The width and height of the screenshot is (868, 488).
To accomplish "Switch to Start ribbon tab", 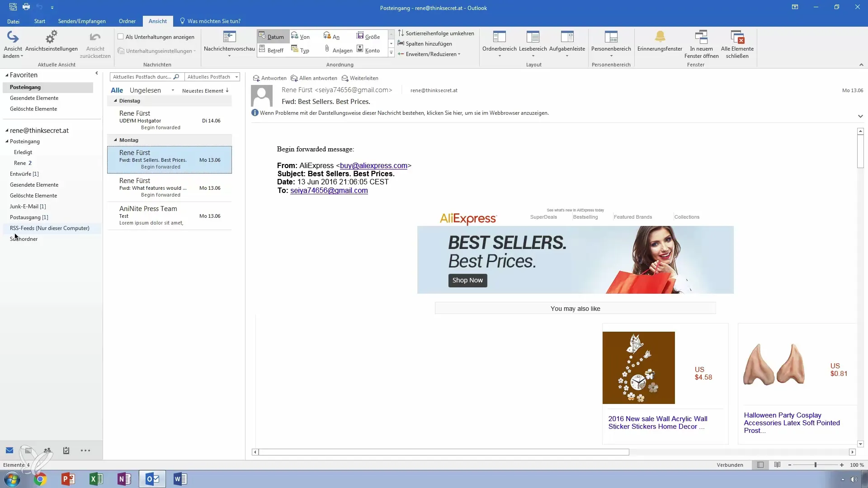I will (x=39, y=21).
